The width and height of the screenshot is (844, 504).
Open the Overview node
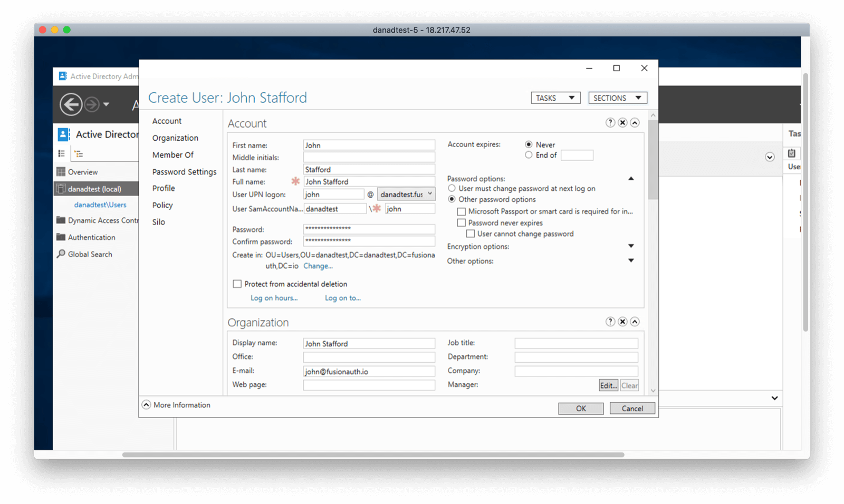click(x=83, y=172)
